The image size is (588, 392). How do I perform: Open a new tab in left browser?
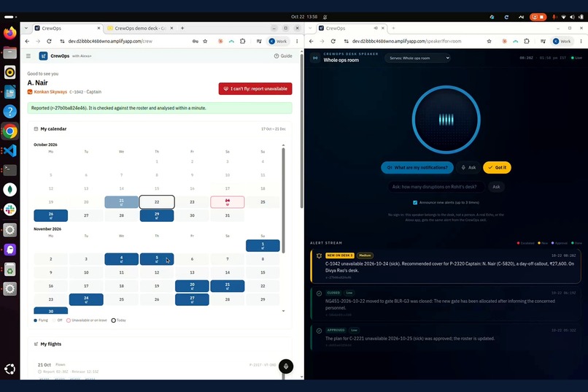pos(182,28)
